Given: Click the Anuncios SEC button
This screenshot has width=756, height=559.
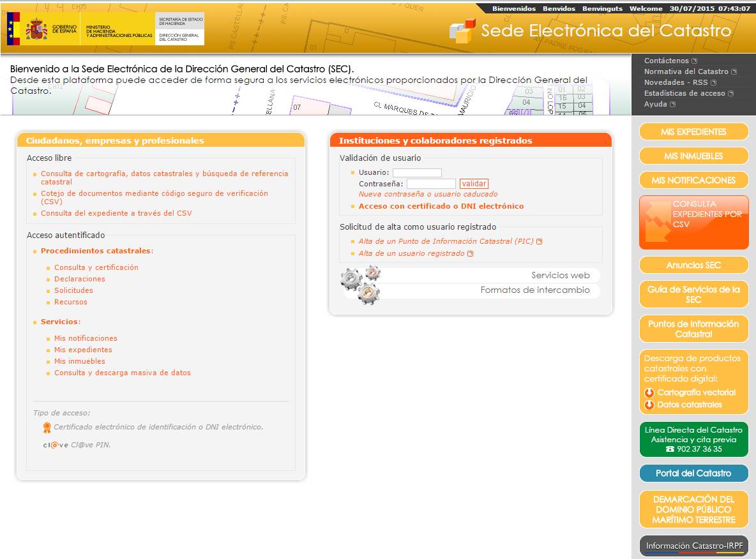Looking at the screenshot, I should tap(693, 265).
